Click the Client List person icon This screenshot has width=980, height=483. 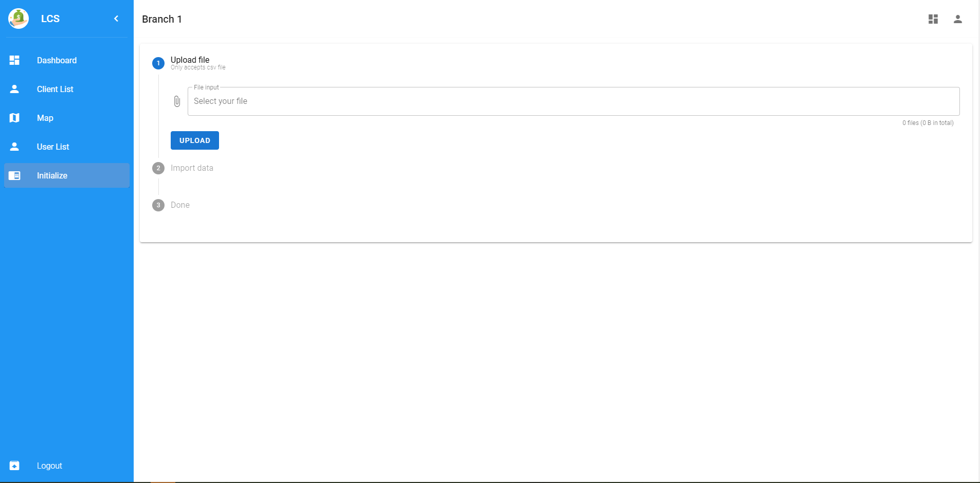14,89
